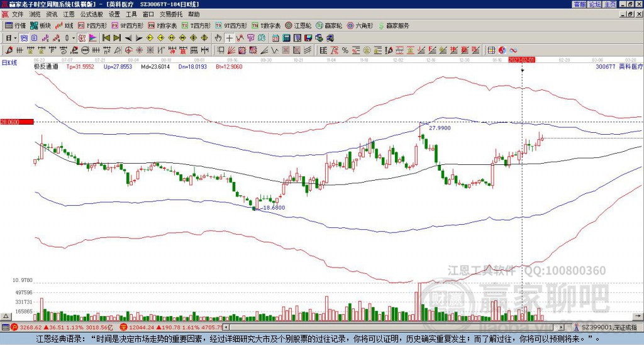This screenshot has width=644, height=345.
Task: Open the 六角形 hexagon tool
Action: coord(360,25)
